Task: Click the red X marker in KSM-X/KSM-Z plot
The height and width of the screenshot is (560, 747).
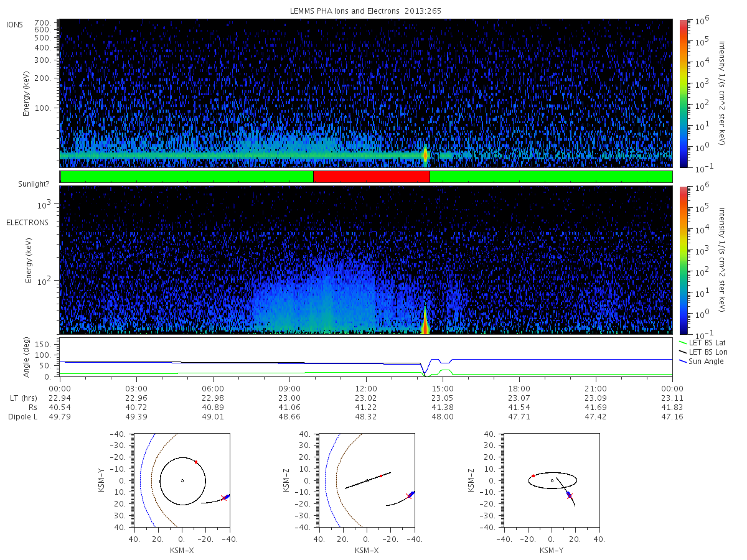Action: click(x=408, y=496)
